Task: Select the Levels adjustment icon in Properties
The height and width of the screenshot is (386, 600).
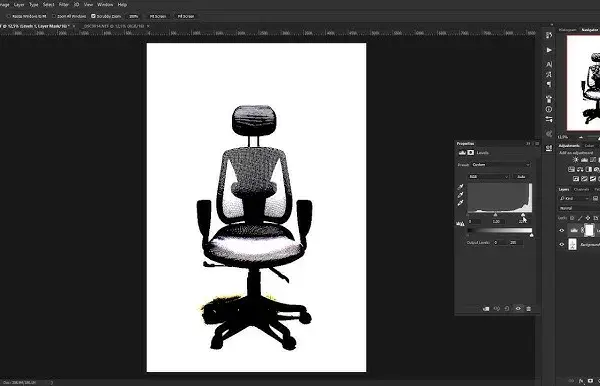Action: click(x=462, y=153)
